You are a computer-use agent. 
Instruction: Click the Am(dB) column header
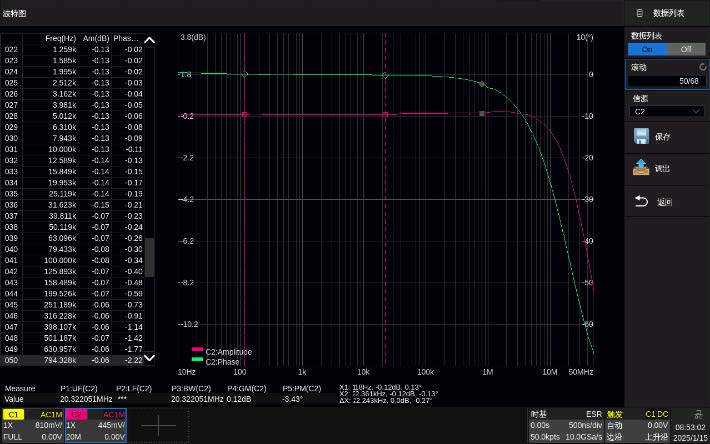coord(96,38)
